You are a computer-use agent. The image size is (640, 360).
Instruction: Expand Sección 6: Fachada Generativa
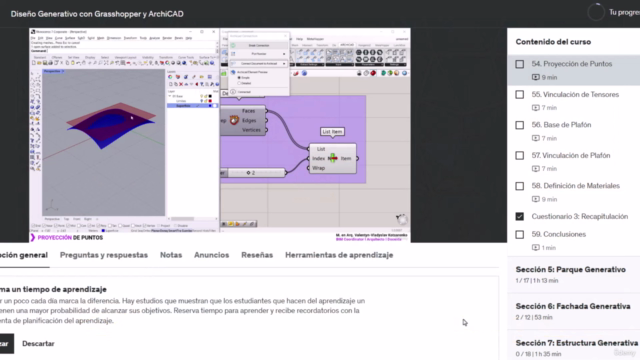(x=573, y=311)
